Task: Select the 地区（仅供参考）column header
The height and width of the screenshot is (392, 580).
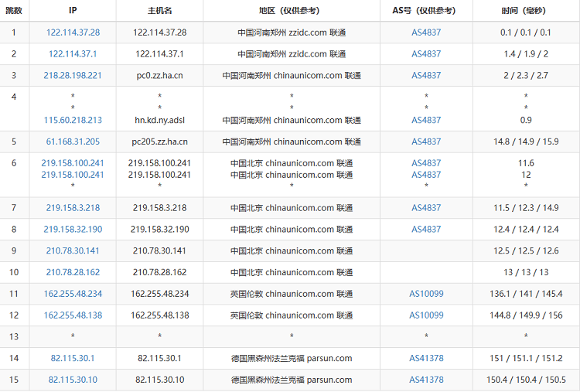Action: click(292, 10)
